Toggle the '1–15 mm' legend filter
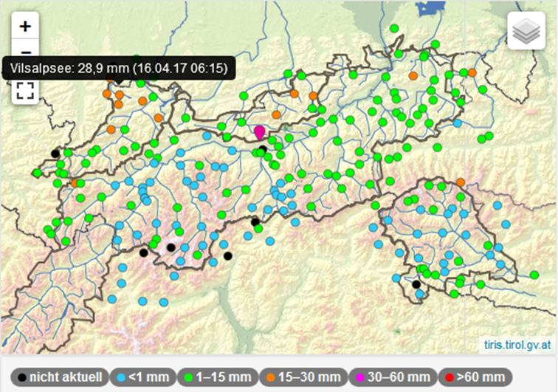The width and height of the screenshot is (558, 392). (218, 377)
